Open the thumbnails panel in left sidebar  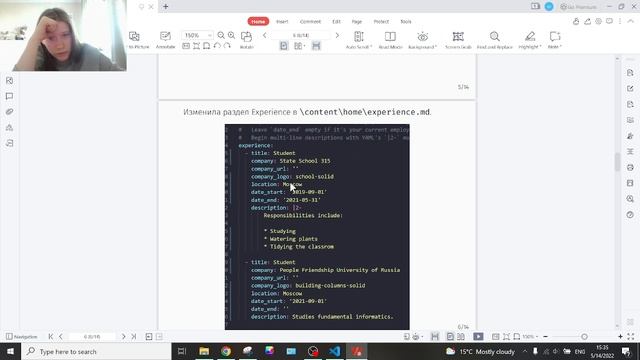(x=9, y=81)
